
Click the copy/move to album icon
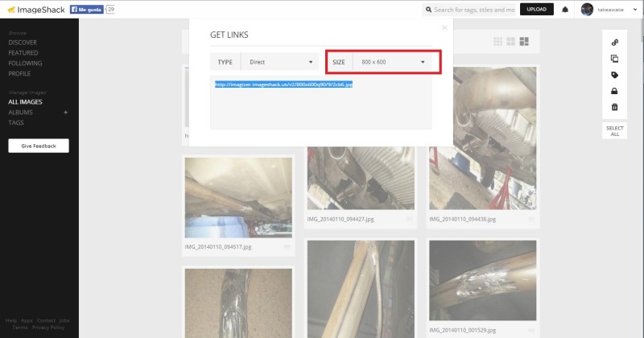(x=614, y=59)
